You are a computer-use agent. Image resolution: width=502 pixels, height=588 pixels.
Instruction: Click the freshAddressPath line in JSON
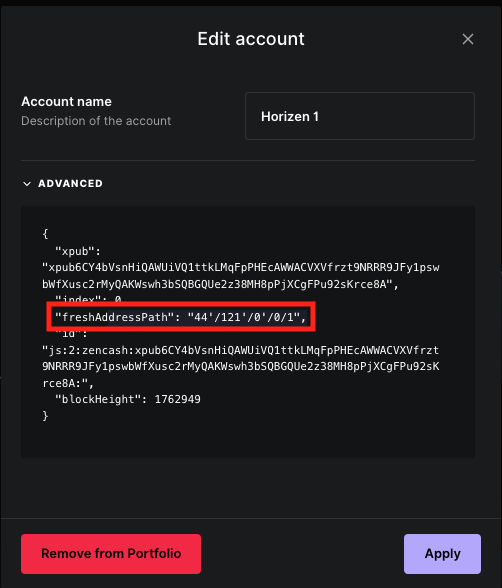[x=181, y=317]
